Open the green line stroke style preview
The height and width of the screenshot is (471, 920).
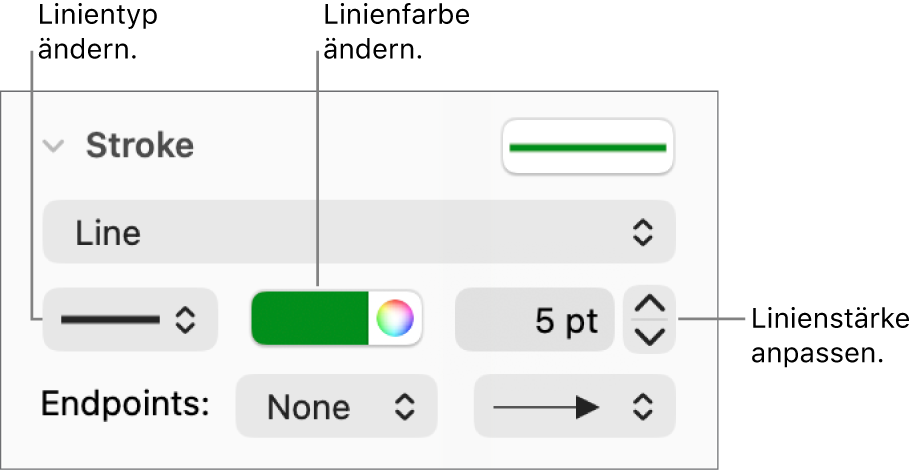(588, 146)
